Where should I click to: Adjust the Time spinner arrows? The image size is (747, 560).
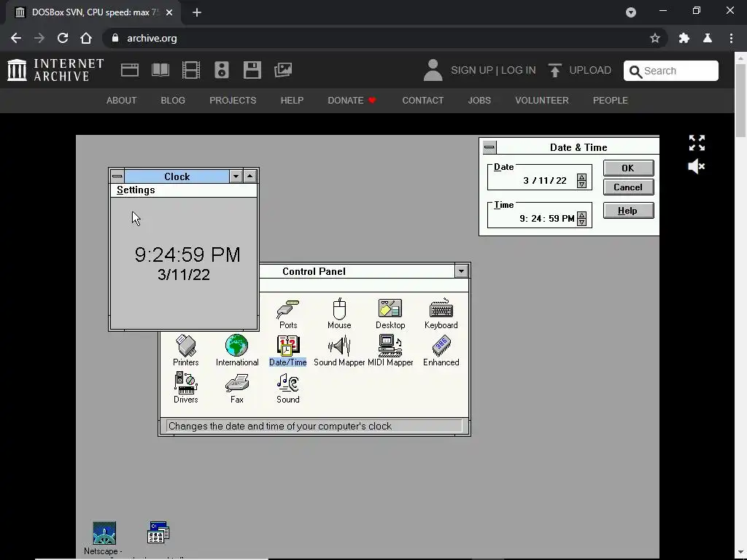coord(581,219)
